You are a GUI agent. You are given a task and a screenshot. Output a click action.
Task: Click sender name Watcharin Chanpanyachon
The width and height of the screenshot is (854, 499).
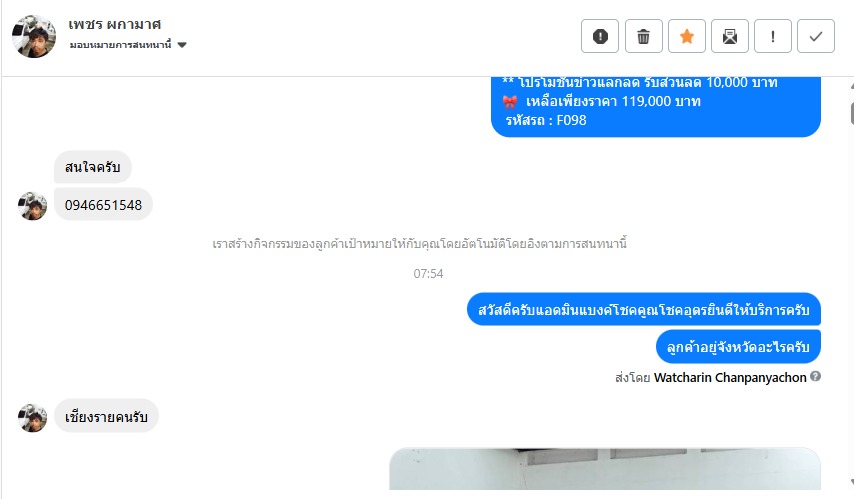730,378
